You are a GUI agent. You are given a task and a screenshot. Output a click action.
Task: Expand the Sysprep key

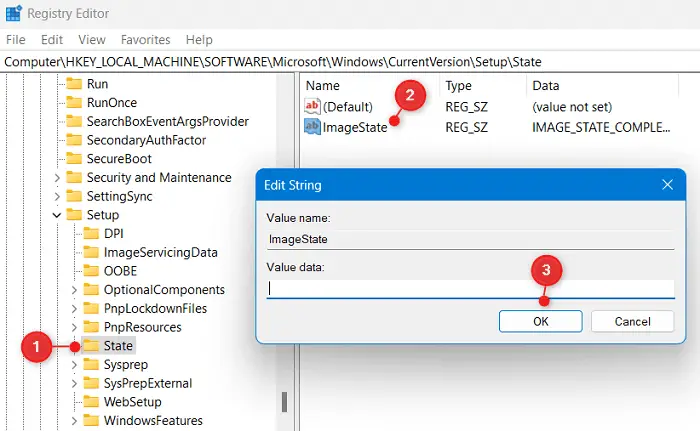coord(74,364)
